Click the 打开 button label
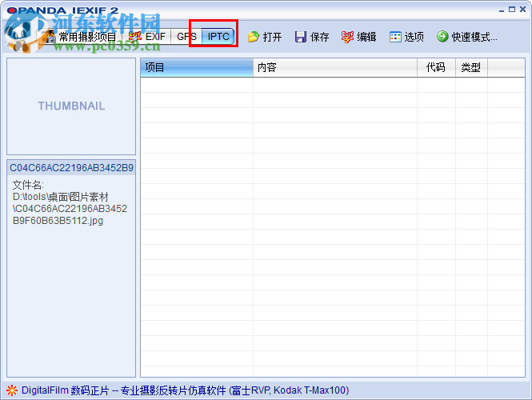The width and height of the screenshot is (532, 400). point(272,37)
